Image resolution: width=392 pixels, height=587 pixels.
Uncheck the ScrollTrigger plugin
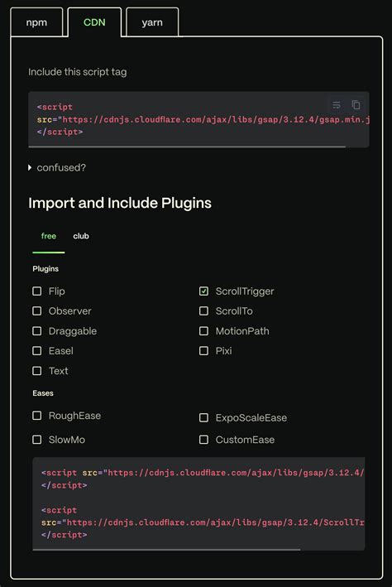pos(203,291)
